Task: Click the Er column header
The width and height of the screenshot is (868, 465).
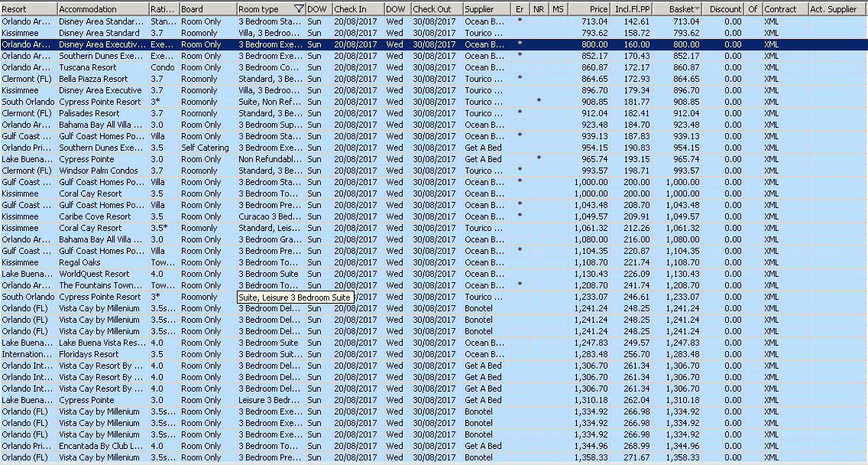Action: 520,9
